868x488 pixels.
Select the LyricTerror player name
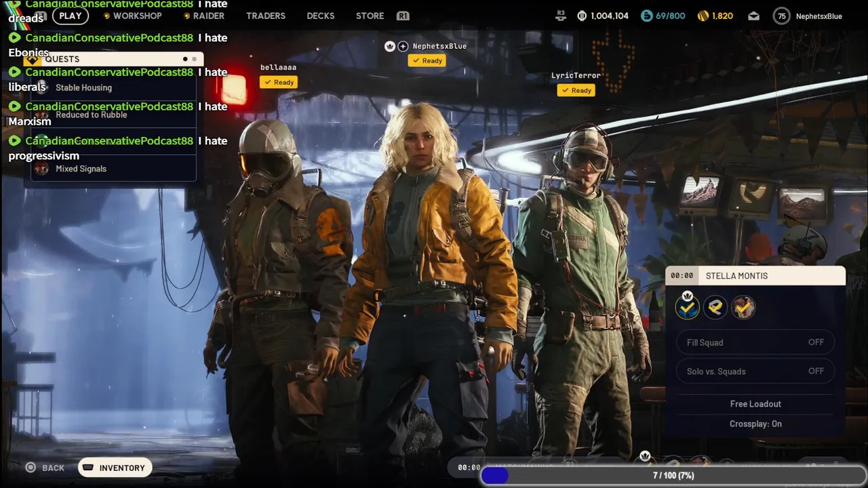576,75
